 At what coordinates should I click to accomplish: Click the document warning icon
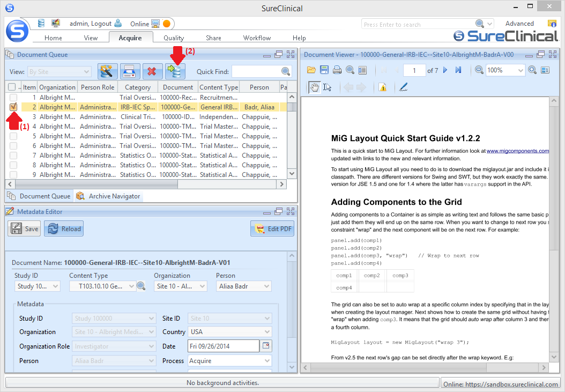pyautogui.click(x=383, y=87)
